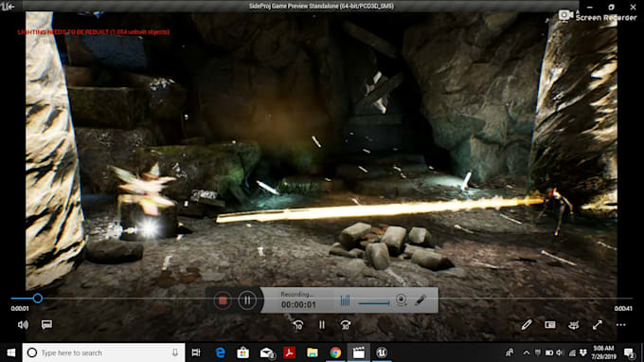Launch Adobe Acrobat from taskbar
644x362 pixels.
click(x=290, y=353)
